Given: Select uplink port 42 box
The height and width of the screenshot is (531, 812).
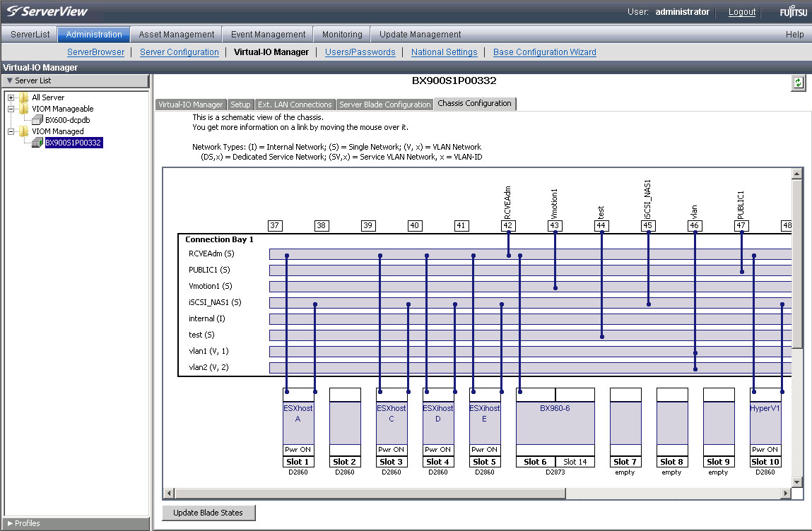Looking at the screenshot, I should pos(507,225).
